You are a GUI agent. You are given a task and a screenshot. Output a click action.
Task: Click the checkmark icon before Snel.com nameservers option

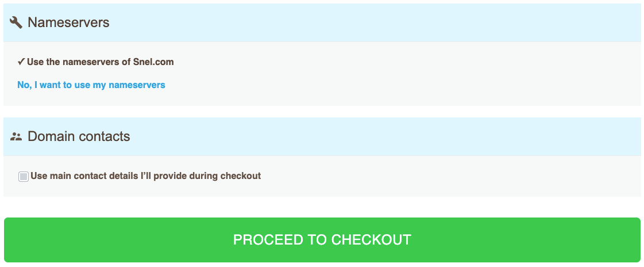[x=21, y=62]
